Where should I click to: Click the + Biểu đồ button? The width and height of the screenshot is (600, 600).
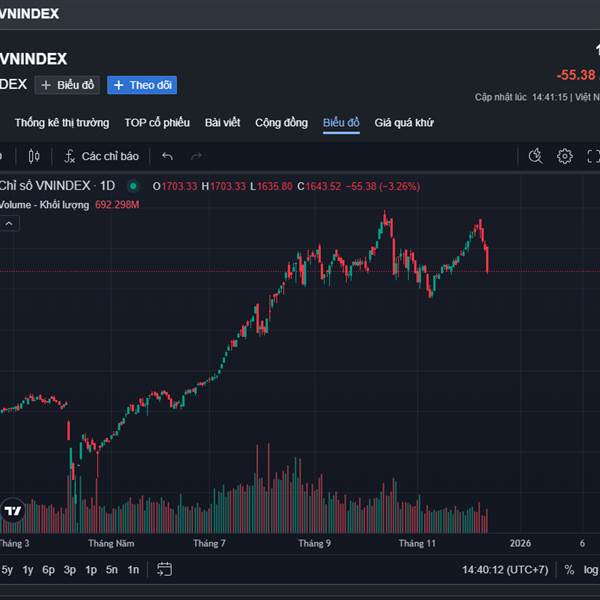coord(68,85)
